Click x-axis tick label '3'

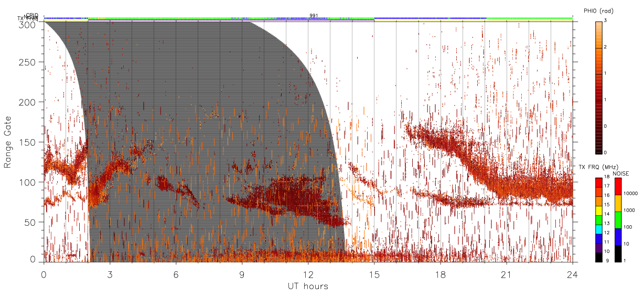tap(110, 274)
